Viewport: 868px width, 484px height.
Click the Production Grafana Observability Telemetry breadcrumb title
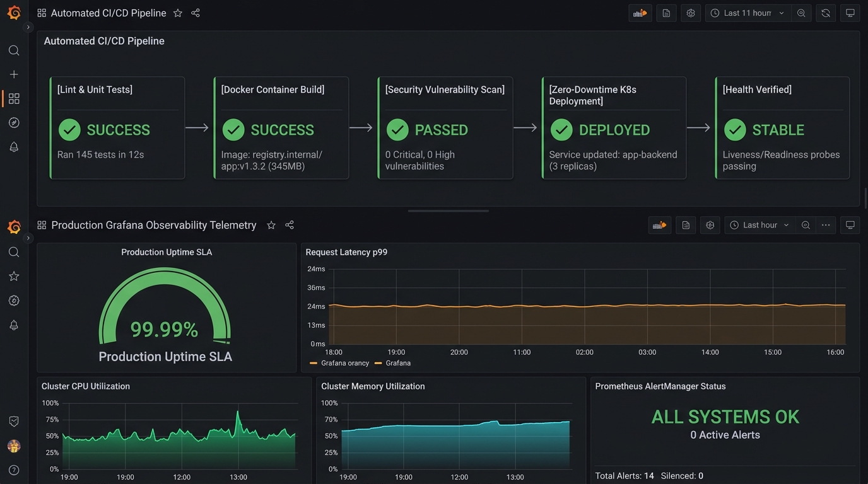tap(154, 225)
